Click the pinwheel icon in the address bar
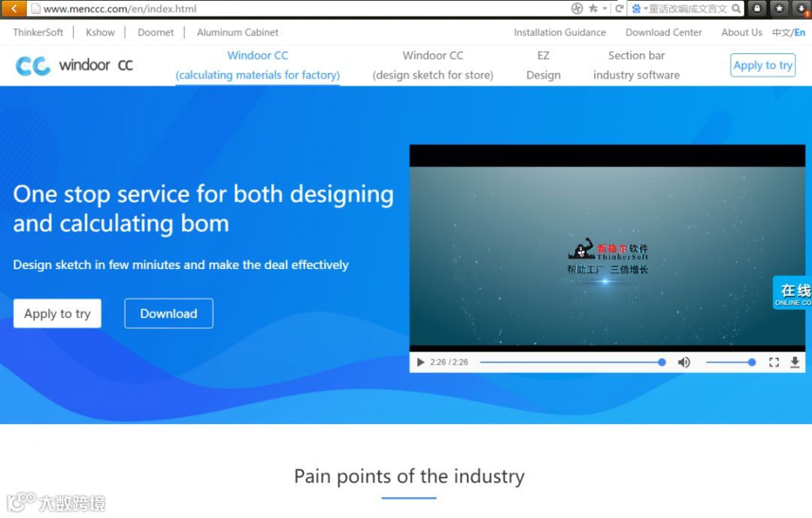Screen dimensions: 812x518 (577, 8)
